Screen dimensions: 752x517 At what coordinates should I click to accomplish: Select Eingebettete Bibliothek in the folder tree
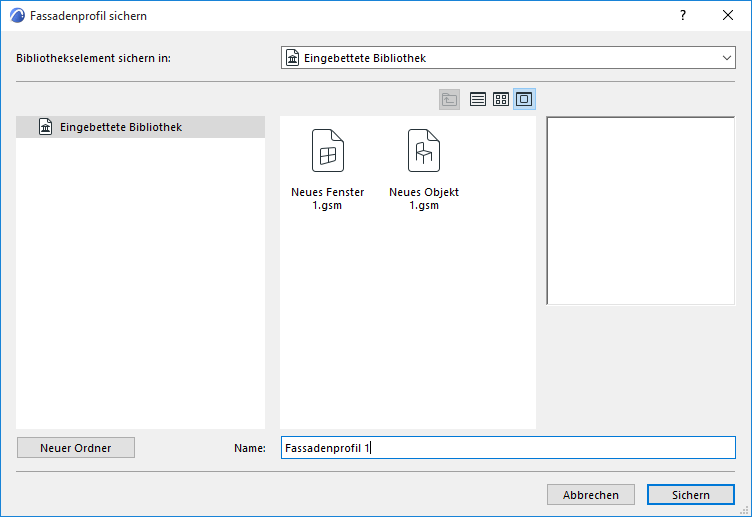141,127
